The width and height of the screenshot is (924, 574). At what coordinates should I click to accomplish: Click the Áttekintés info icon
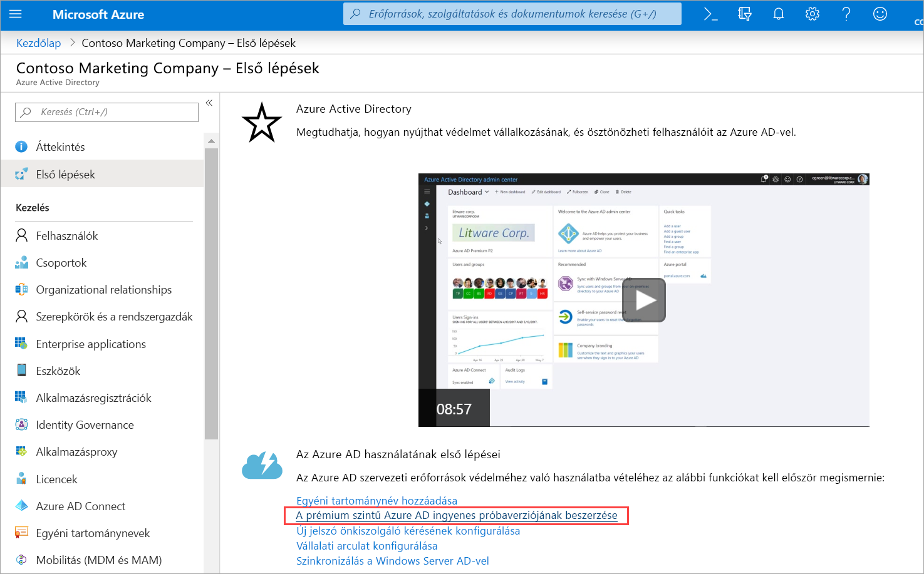tap(21, 146)
